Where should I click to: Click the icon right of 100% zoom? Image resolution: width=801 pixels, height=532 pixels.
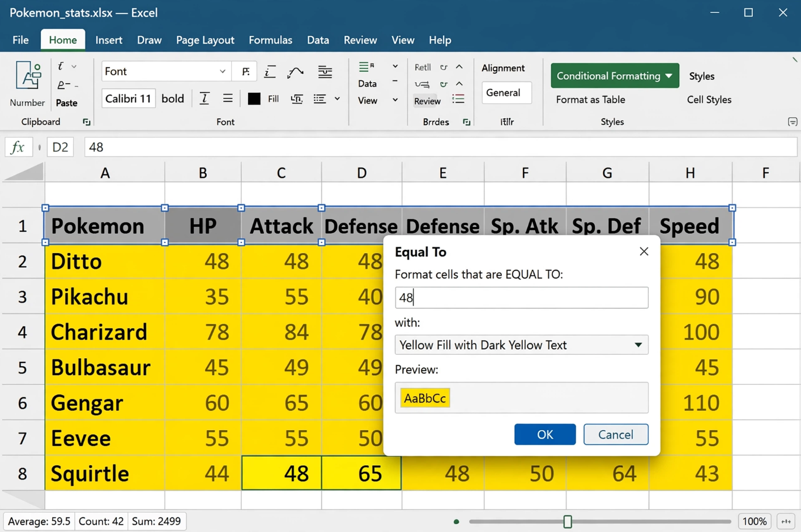[x=786, y=521]
